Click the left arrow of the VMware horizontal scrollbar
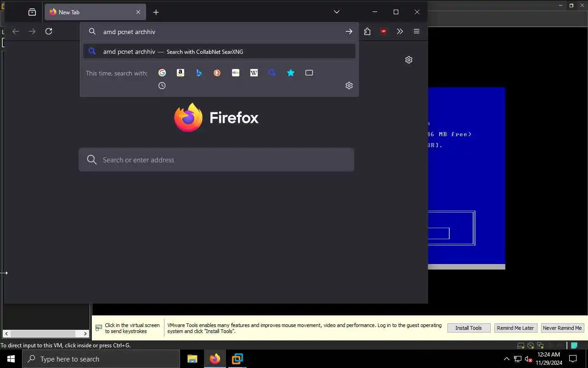Screen dimensions: 588x368 pos(6,333)
